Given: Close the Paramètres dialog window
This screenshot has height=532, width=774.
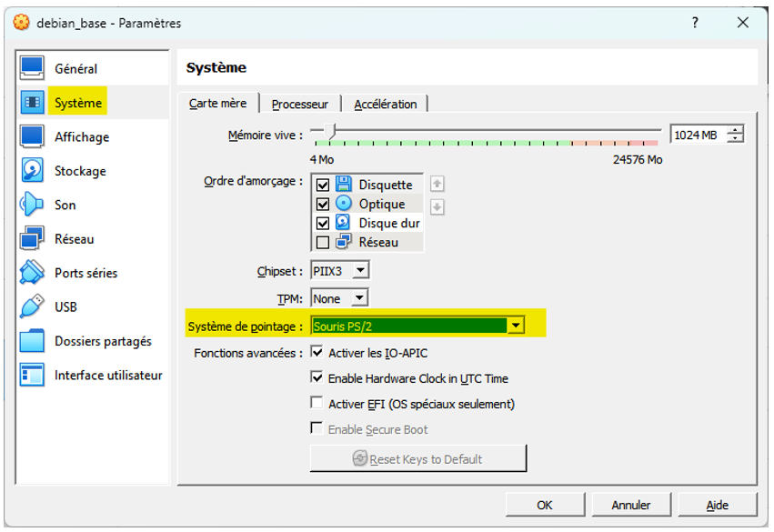Looking at the screenshot, I should [742, 22].
